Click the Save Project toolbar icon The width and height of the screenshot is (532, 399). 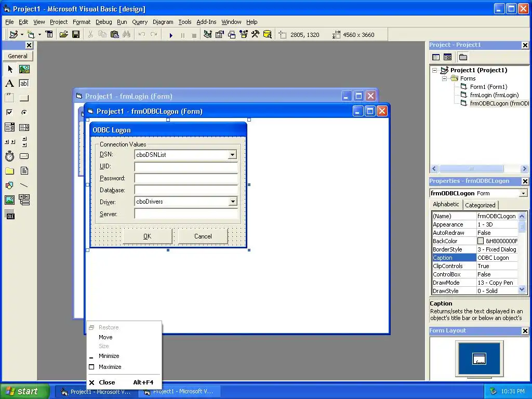76,34
